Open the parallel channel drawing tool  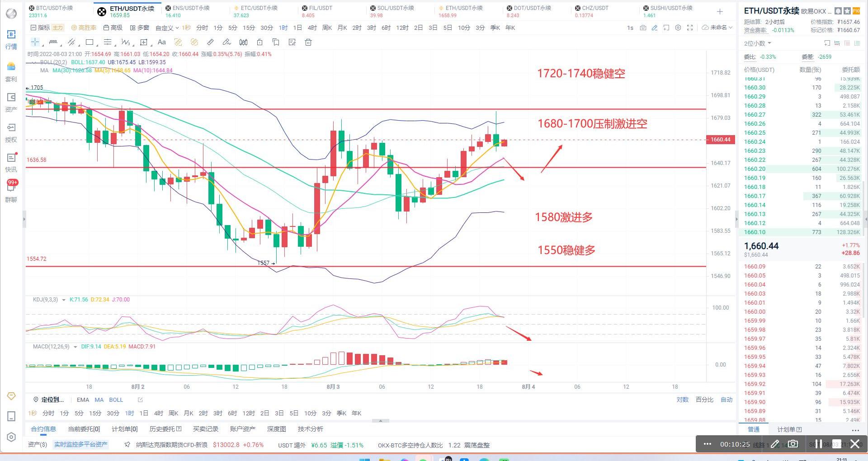[x=71, y=42]
